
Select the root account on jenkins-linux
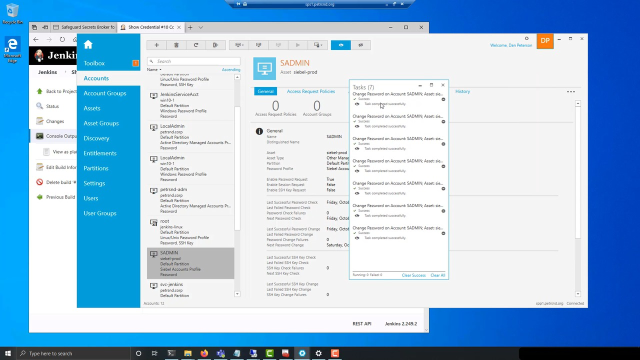191,232
